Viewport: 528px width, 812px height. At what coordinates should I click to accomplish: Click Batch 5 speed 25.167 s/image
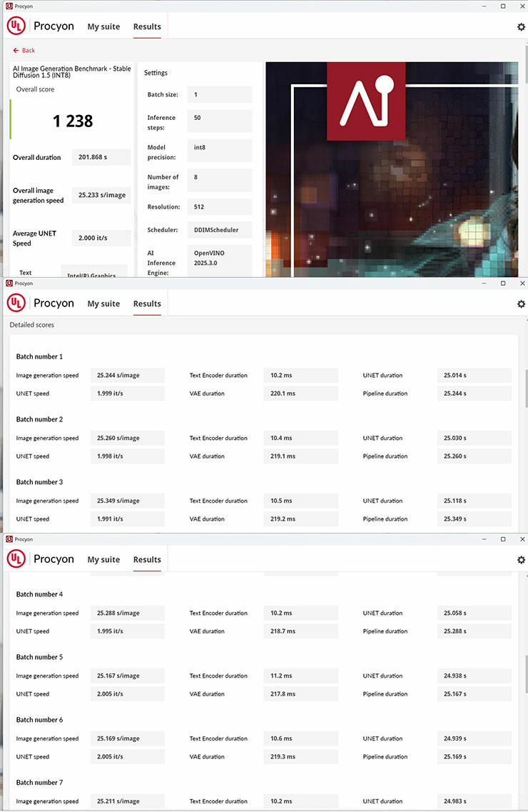click(127, 676)
